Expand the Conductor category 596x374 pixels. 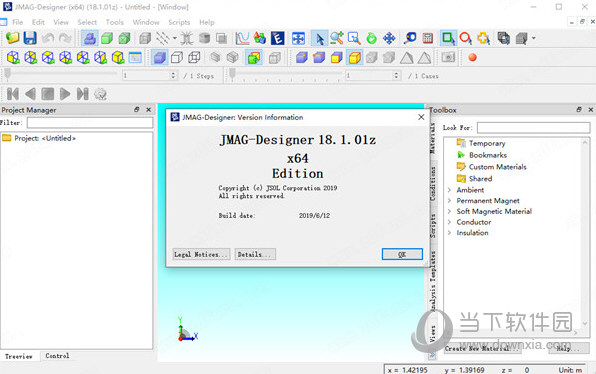(x=449, y=222)
